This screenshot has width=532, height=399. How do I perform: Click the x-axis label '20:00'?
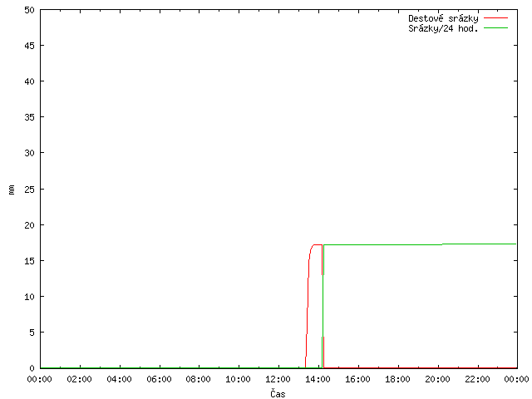click(x=437, y=379)
